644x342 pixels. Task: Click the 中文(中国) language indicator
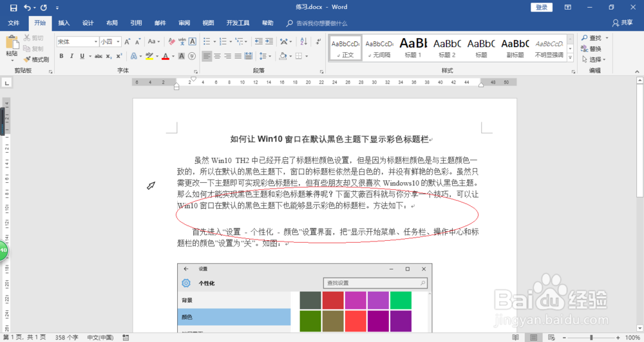point(100,337)
